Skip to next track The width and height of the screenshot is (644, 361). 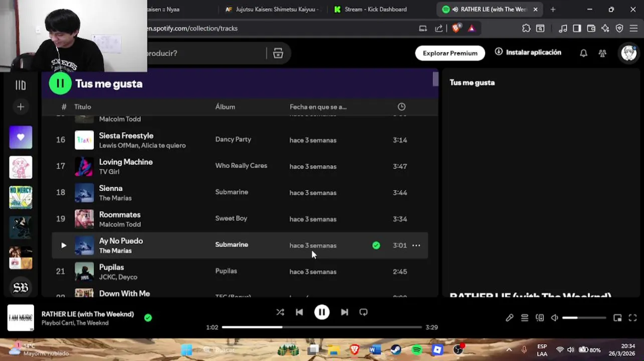tap(344, 312)
